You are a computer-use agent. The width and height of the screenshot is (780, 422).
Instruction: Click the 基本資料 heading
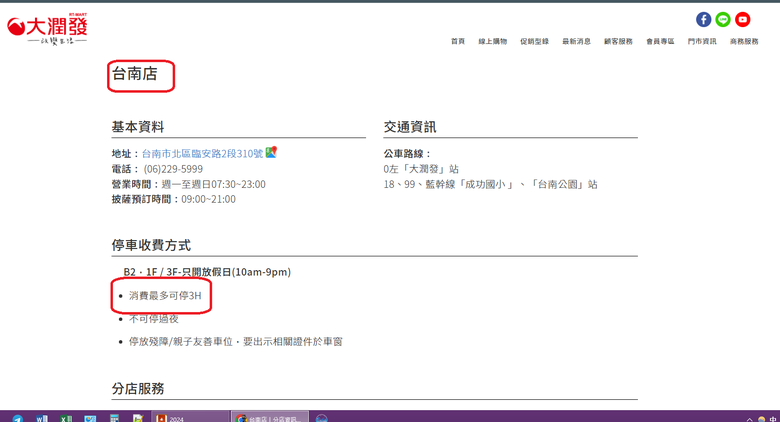pyautogui.click(x=138, y=127)
